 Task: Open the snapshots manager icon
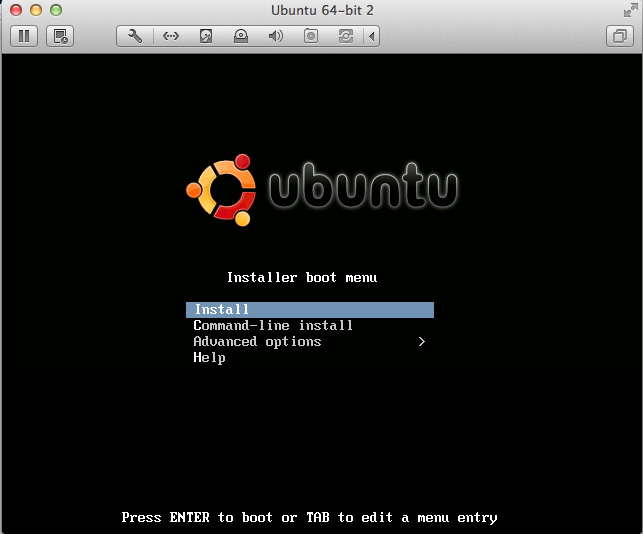60,36
